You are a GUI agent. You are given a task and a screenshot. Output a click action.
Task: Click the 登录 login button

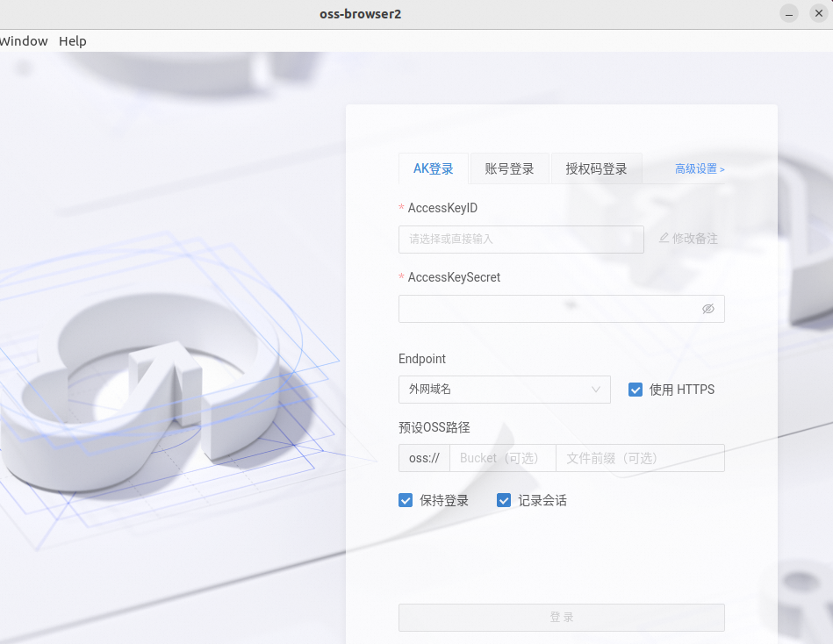point(562,618)
